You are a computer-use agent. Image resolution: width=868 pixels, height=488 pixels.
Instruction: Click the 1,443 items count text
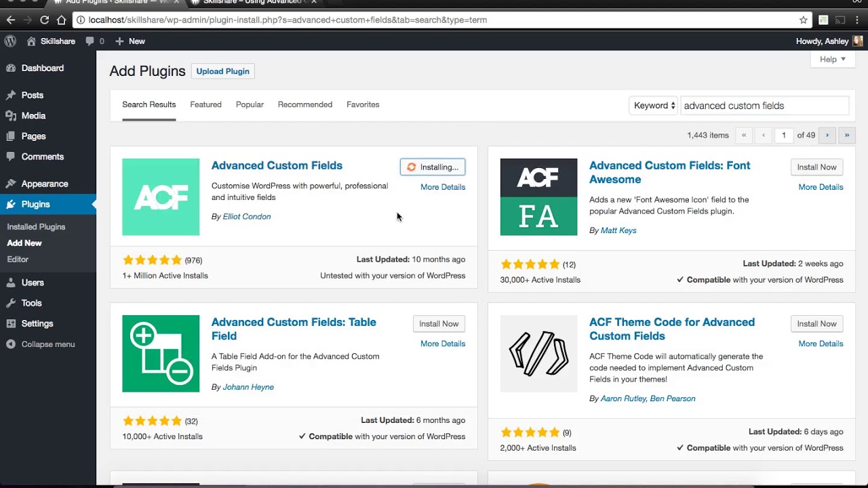(708, 136)
